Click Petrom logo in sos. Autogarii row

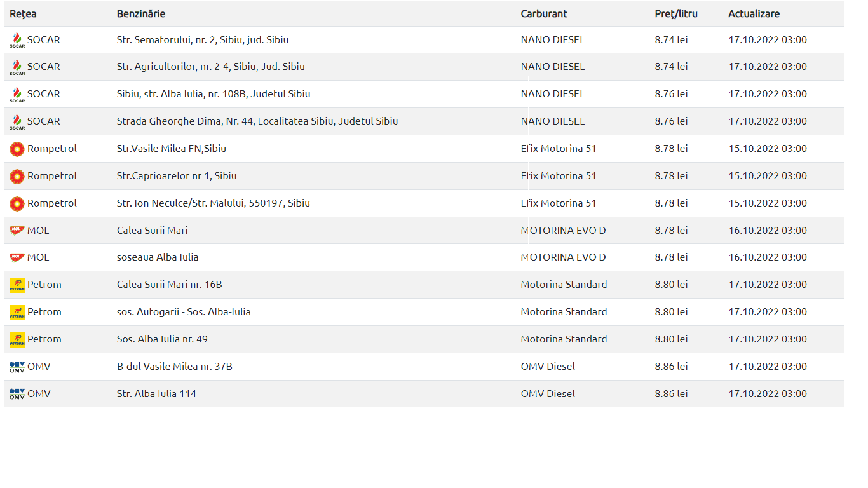point(17,312)
